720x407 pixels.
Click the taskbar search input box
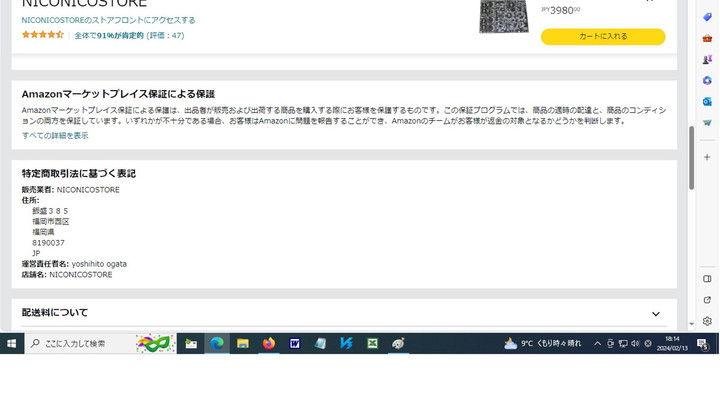click(102, 344)
